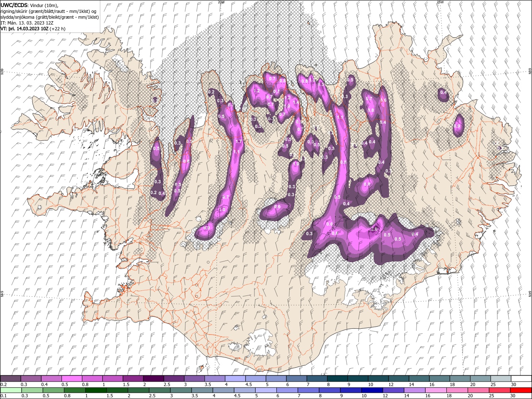Viewport: 532px width, 399px height.
Task: Pick the dark mauve 0.2 snow swatch
Action: coord(10,379)
